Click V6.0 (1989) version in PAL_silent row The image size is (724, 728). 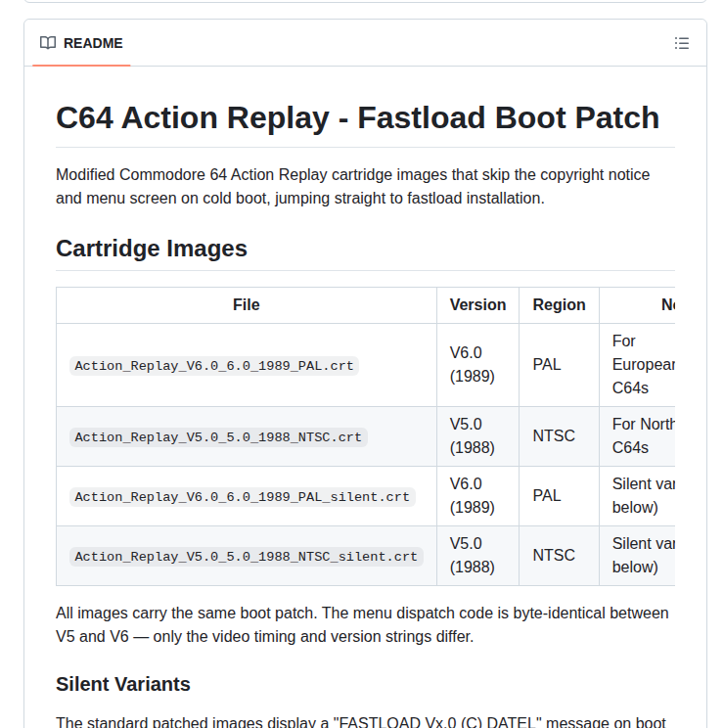pyautogui.click(x=472, y=495)
